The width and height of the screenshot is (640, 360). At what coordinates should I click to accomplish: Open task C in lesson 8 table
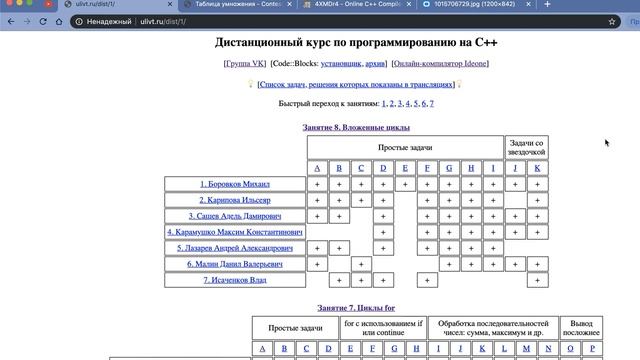point(361,168)
